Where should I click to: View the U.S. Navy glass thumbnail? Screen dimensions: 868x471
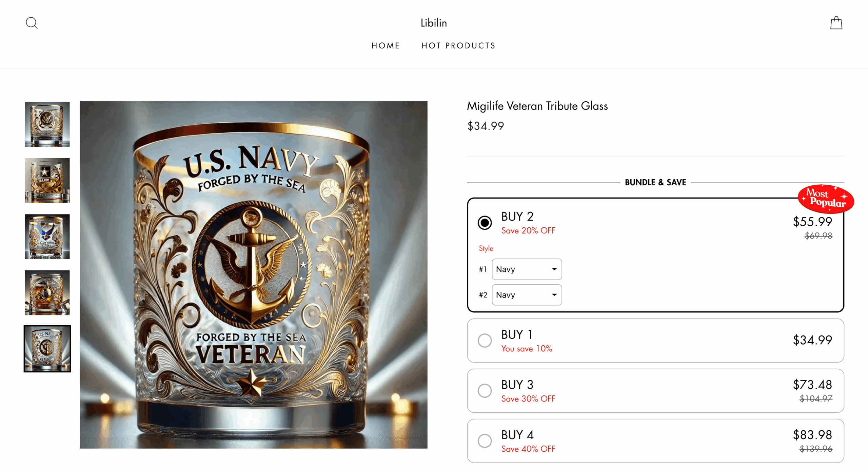coord(47,349)
